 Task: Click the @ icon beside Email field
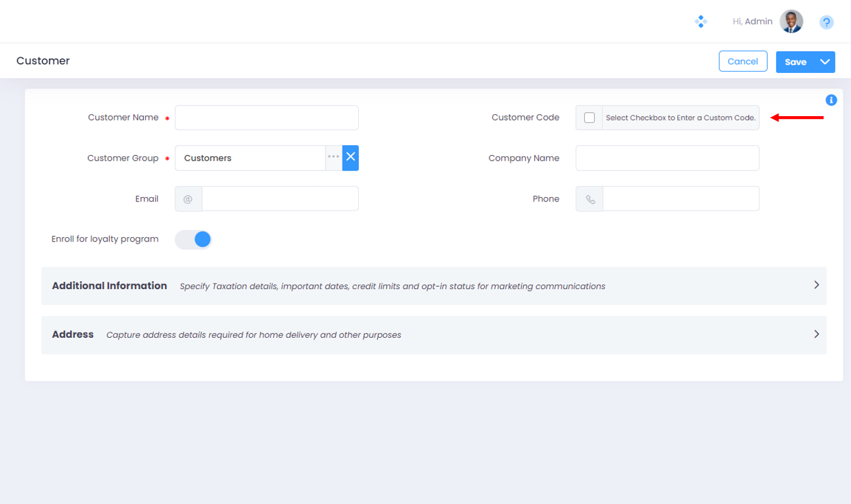coord(188,198)
